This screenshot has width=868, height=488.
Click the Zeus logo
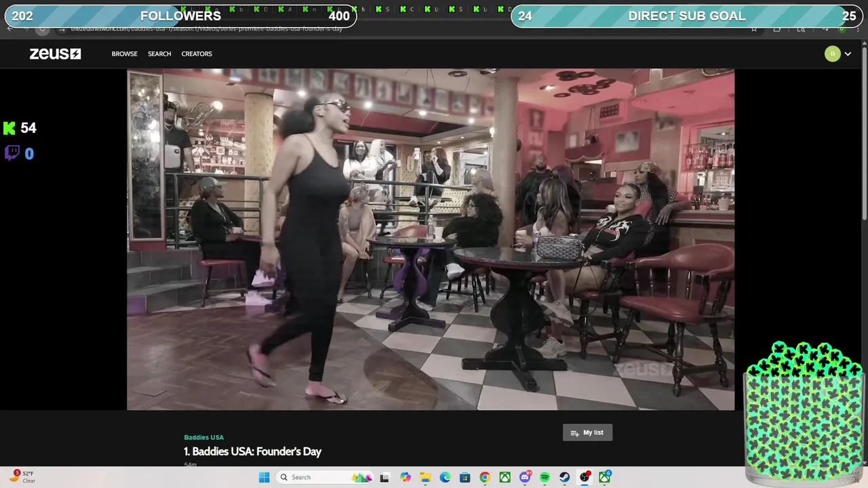click(x=55, y=54)
